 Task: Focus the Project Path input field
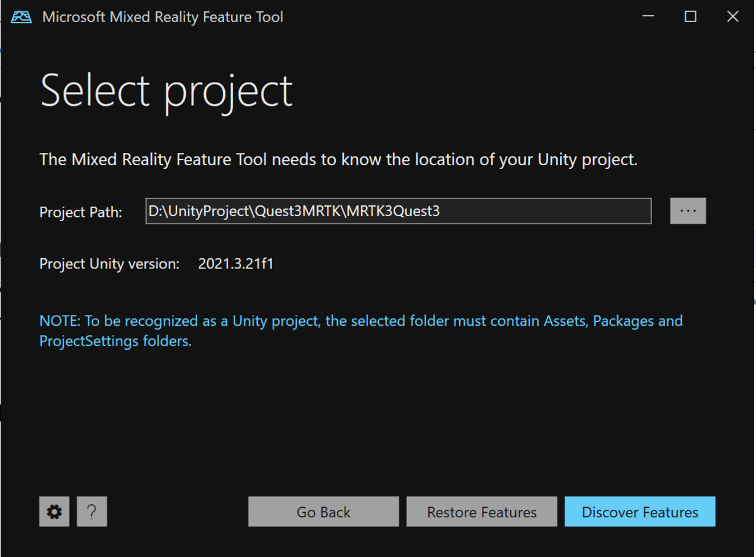pyautogui.click(x=398, y=211)
